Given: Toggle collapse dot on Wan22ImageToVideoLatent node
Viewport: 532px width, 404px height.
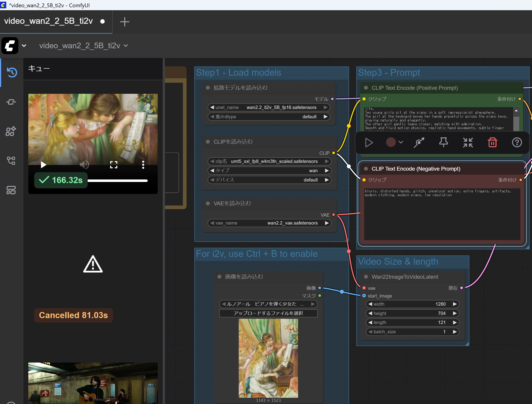Looking at the screenshot, I should click(366, 277).
